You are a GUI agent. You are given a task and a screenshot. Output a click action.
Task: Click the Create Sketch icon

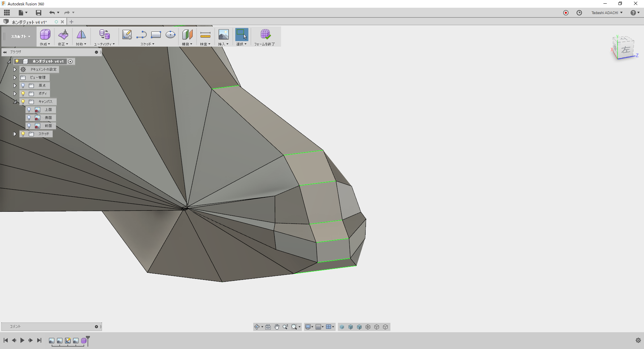pos(127,35)
